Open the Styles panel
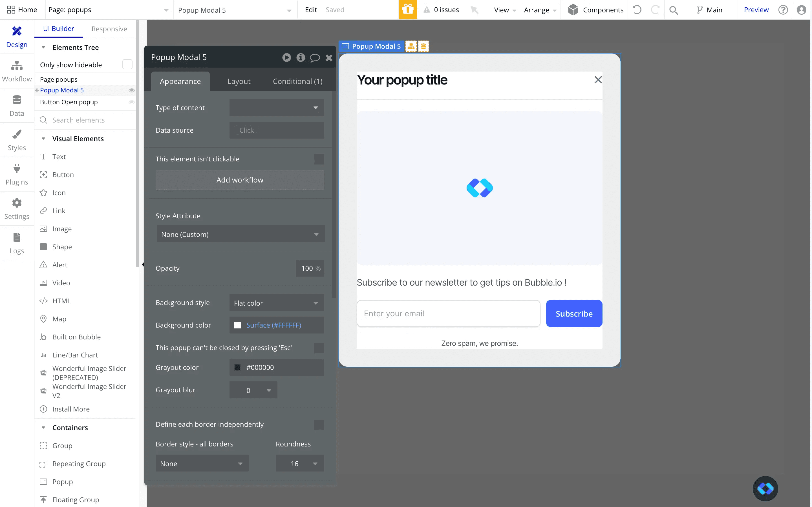The width and height of the screenshot is (812, 507). coord(17,140)
